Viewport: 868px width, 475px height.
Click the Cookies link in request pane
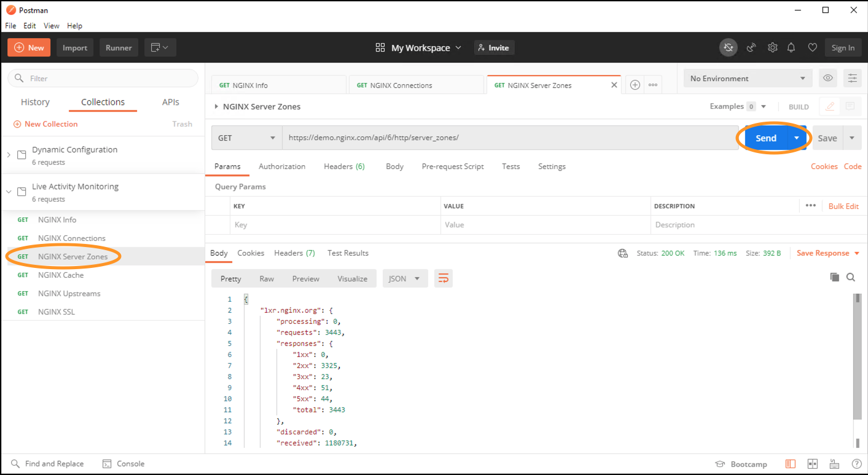pyautogui.click(x=824, y=167)
